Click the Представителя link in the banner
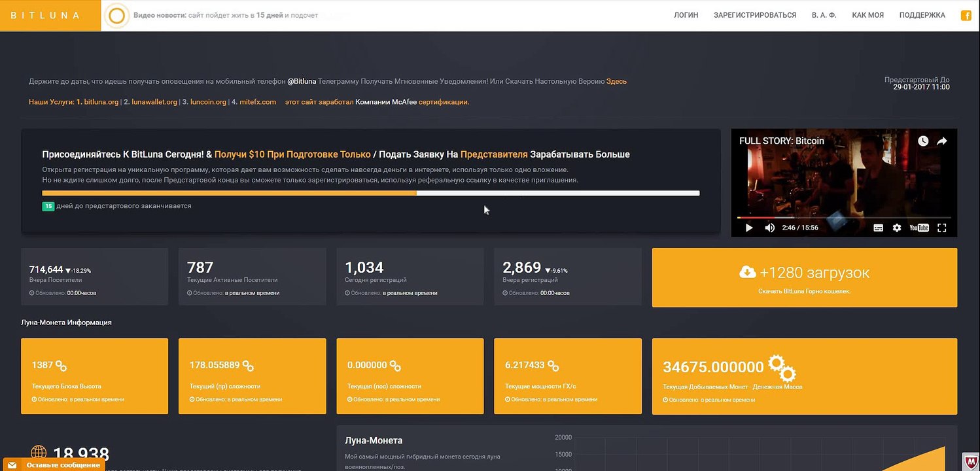The height and width of the screenshot is (471, 980). pos(494,154)
